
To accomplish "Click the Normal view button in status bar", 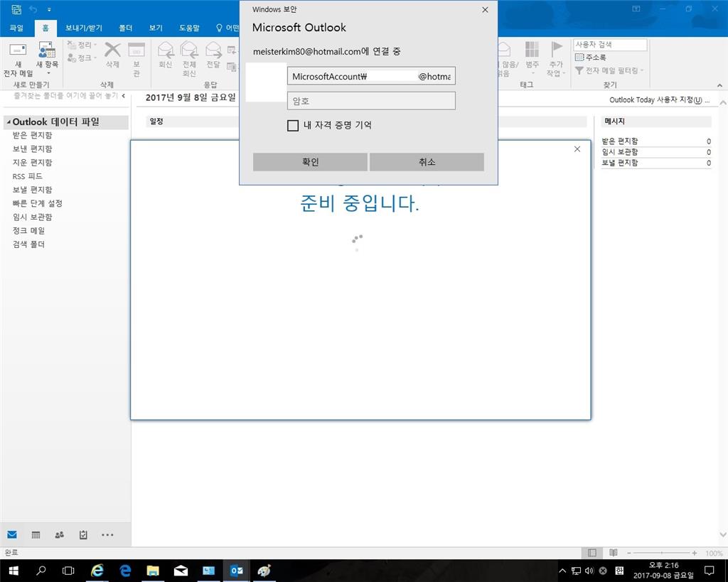I will (592, 553).
